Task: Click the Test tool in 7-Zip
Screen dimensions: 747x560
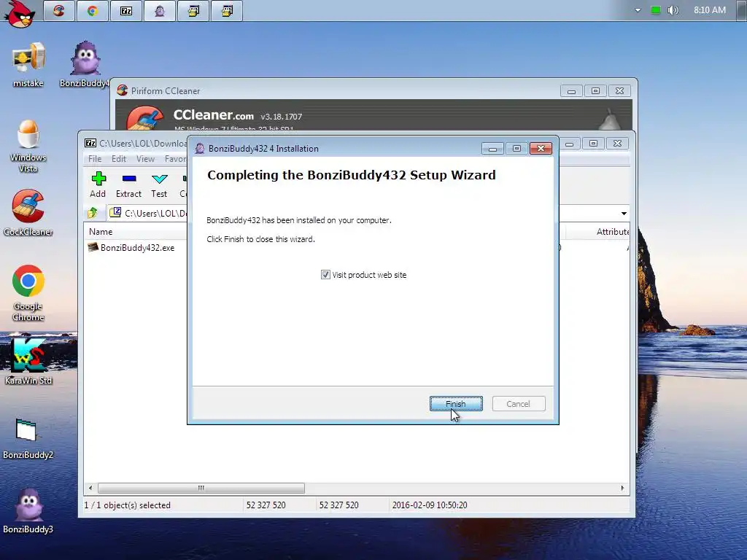Action: pyautogui.click(x=159, y=184)
